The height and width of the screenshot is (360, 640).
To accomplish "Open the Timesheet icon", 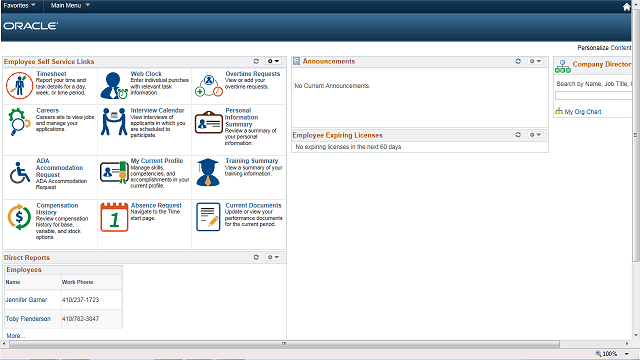I will (19, 86).
